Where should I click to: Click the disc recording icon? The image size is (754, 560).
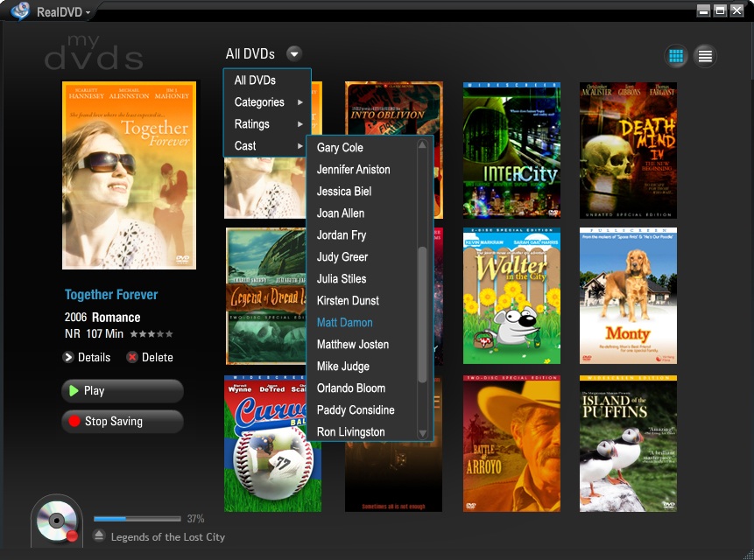pos(57,521)
